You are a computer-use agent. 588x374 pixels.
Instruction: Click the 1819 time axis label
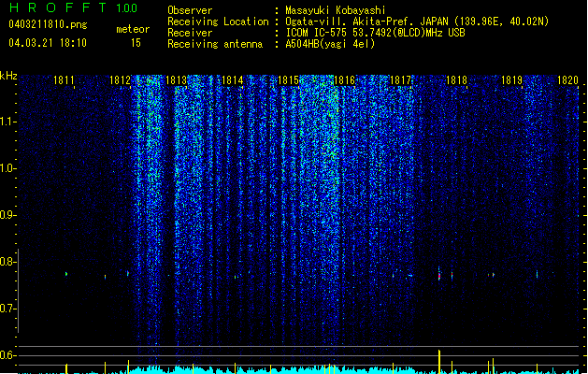tap(512, 80)
